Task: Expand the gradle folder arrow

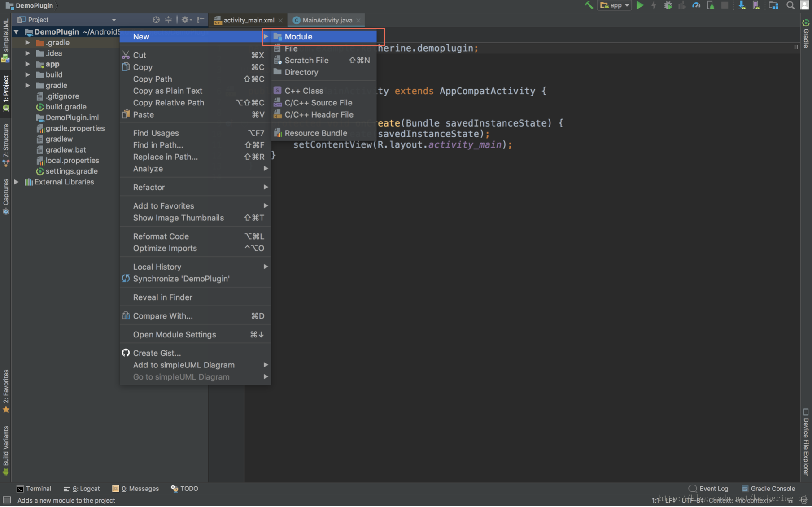Action: (27, 86)
